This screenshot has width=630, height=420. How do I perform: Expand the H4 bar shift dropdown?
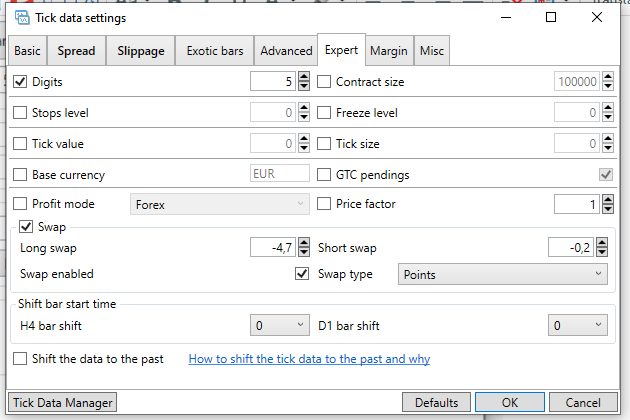(x=279, y=325)
